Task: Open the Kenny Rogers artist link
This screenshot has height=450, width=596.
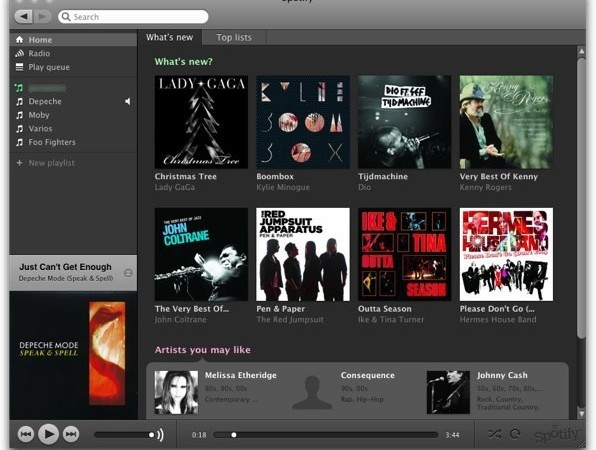Action: pos(485,187)
